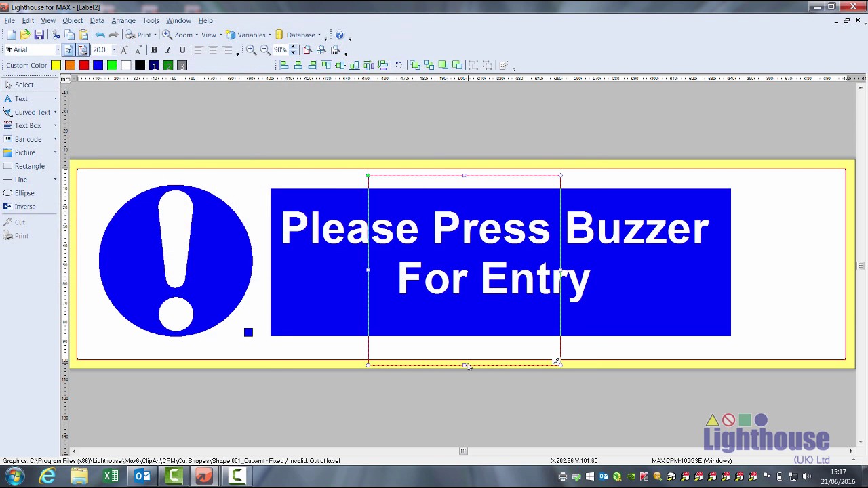Expand Text tool options arrow
The image size is (868, 488).
tap(55, 99)
